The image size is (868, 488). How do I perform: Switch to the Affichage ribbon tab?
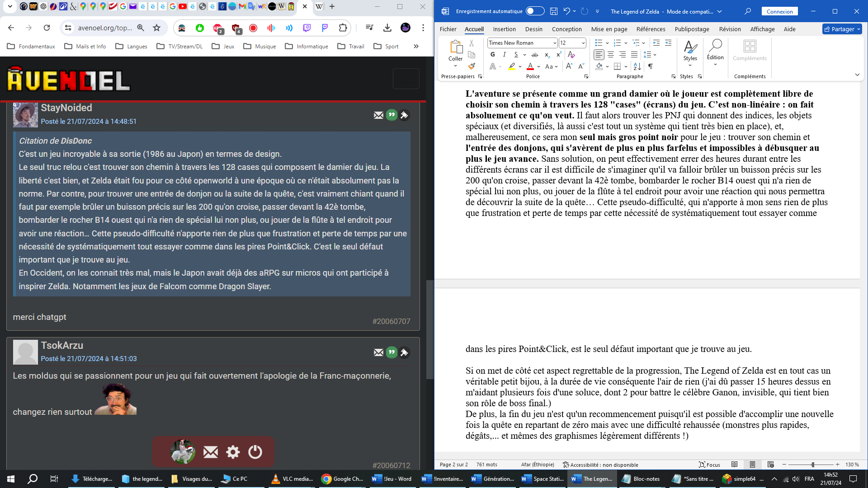click(x=762, y=29)
